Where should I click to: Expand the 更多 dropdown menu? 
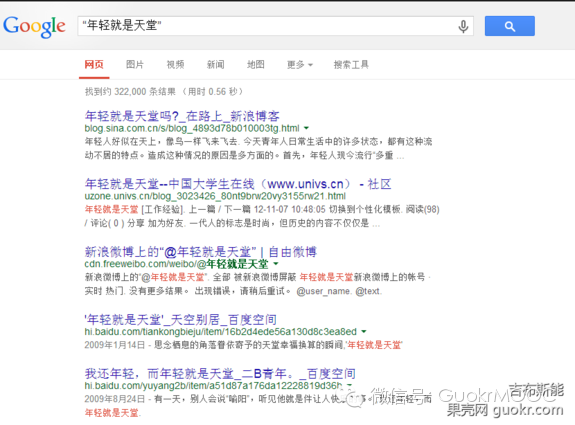pos(300,65)
